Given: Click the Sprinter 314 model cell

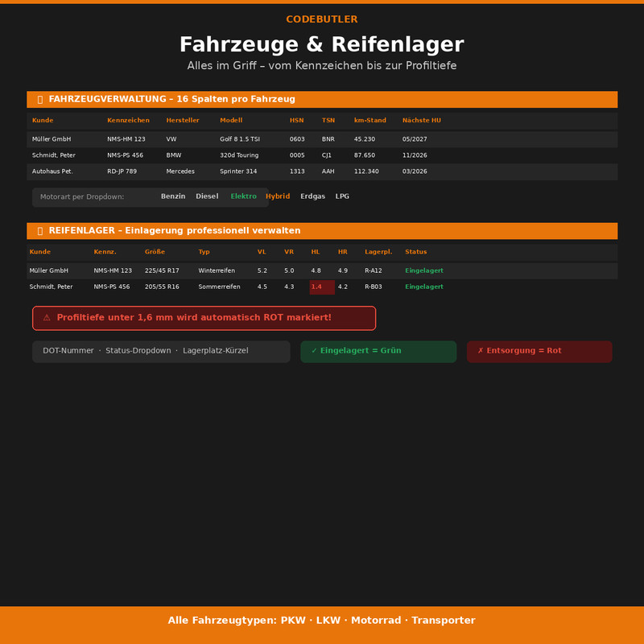Looking at the screenshot, I should click(238, 171).
